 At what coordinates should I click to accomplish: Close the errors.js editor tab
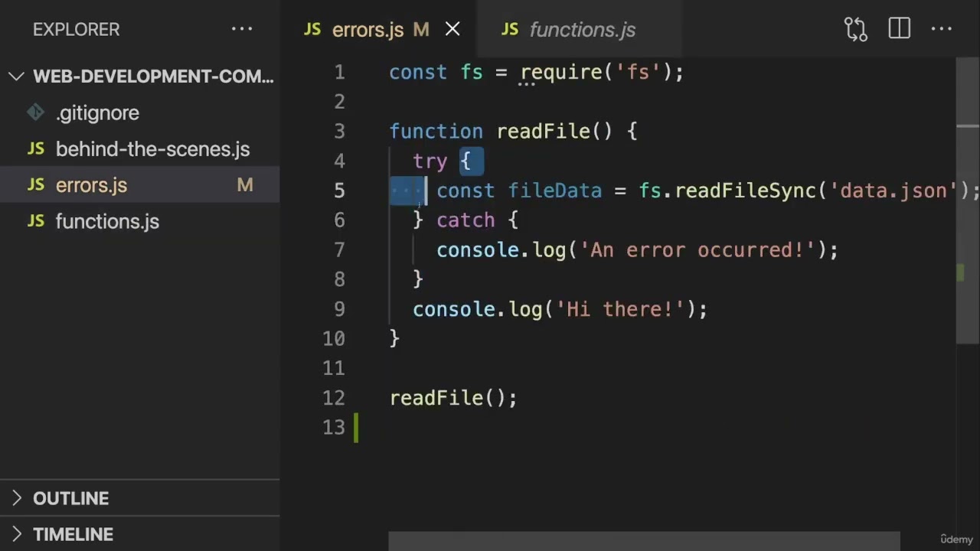[x=452, y=30]
